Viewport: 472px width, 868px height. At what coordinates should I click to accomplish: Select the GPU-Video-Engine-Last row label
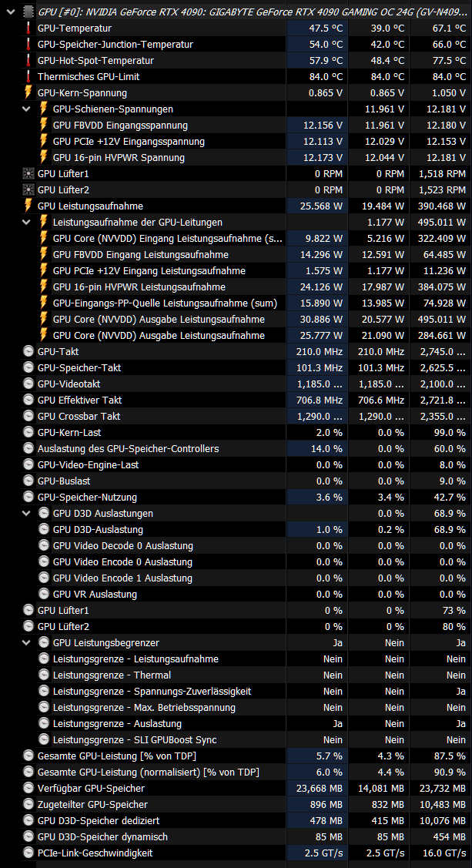coord(88,464)
